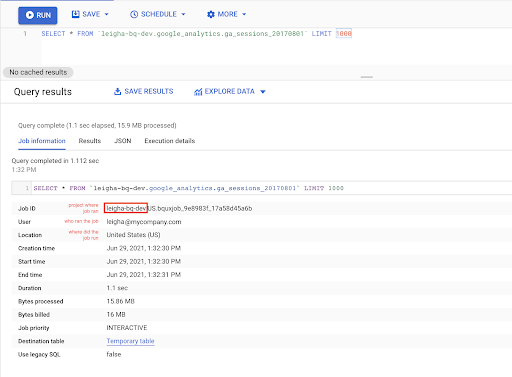Click the Bytes processed value 15.86 MB
The image size is (512, 377).
[x=121, y=301]
